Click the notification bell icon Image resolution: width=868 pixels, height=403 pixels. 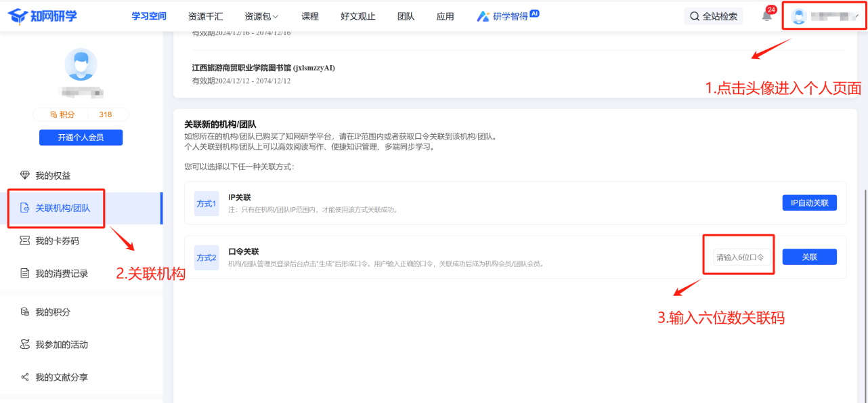[766, 17]
